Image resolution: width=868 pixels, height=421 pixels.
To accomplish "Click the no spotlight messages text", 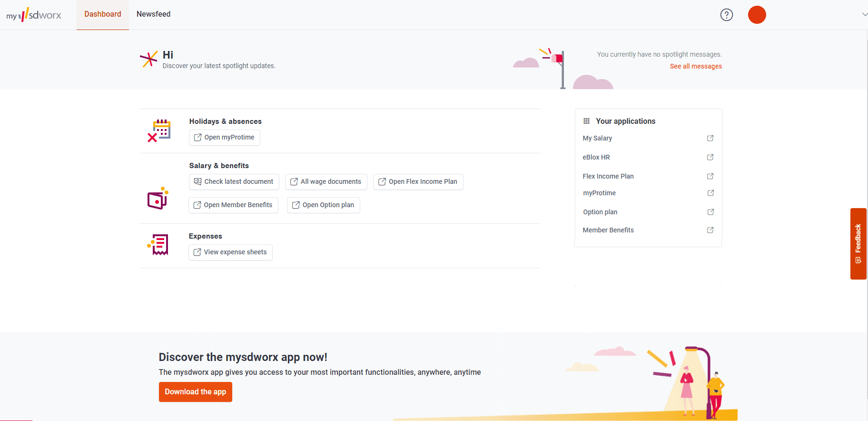I will click(660, 54).
